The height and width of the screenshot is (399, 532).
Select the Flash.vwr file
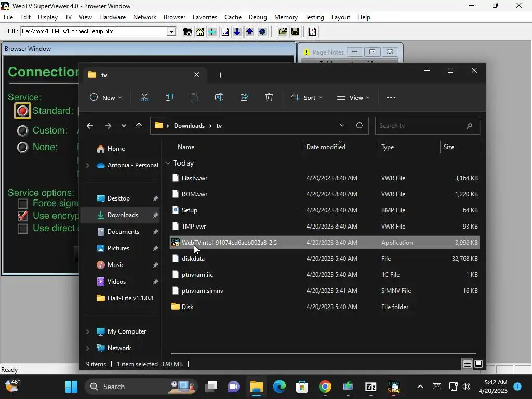(324, 178)
